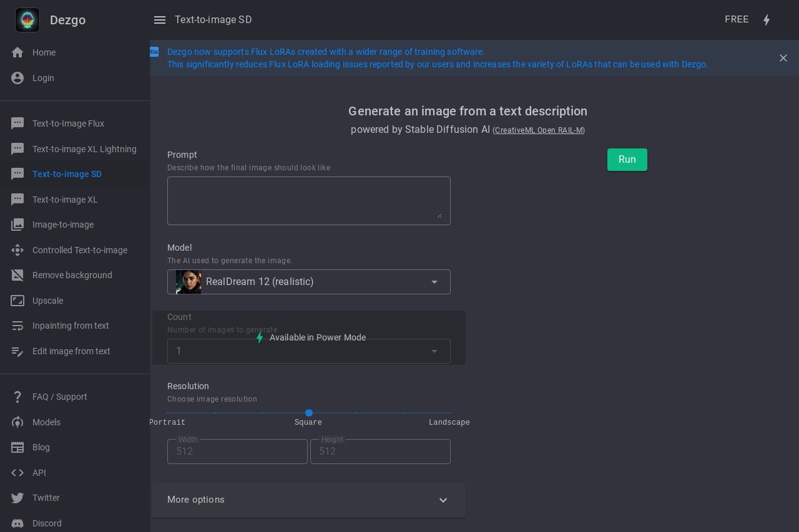The width and height of the screenshot is (799, 532).
Task: Click the Controlled Text-to-image icon
Action: click(x=17, y=250)
